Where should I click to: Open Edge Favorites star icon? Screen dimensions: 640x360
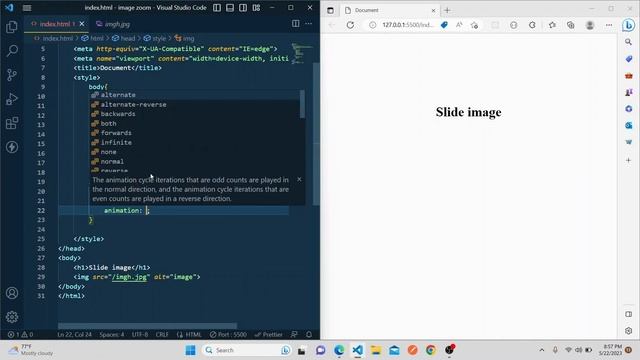click(552, 25)
